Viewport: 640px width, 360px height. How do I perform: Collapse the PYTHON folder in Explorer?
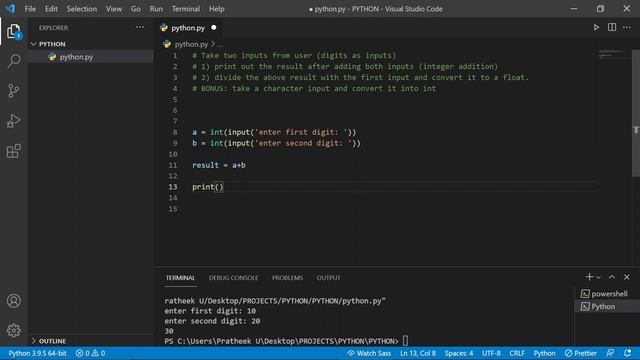(34, 44)
